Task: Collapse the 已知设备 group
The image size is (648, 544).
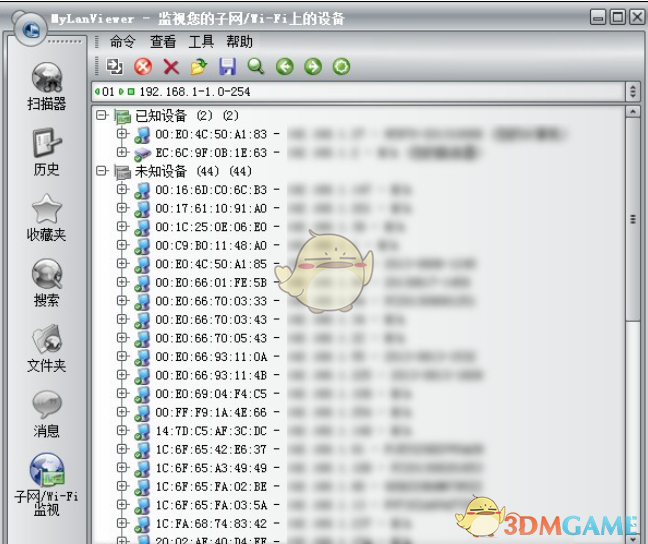Action: (x=101, y=115)
